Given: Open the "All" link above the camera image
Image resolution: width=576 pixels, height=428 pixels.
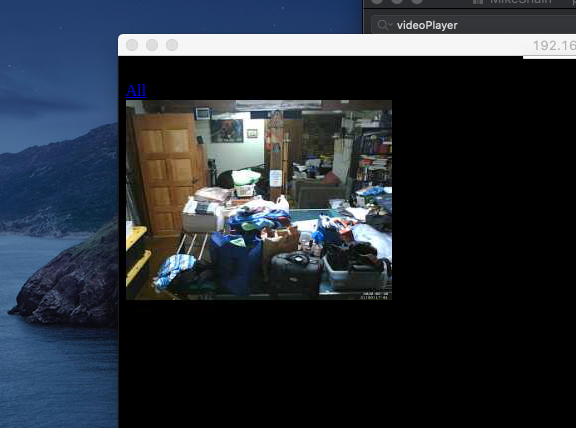Looking at the screenshot, I should pyautogui.click(x=136, y=90).
